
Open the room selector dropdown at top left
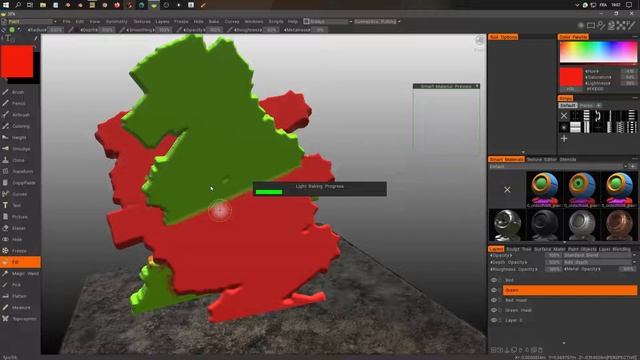[x=32, y=22]
